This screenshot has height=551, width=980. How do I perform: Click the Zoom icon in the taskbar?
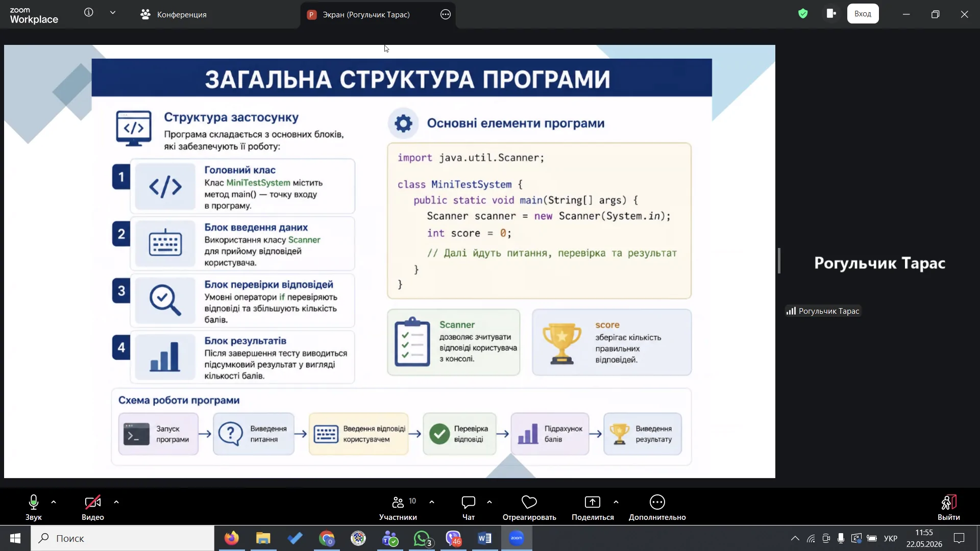pos(517,538)
